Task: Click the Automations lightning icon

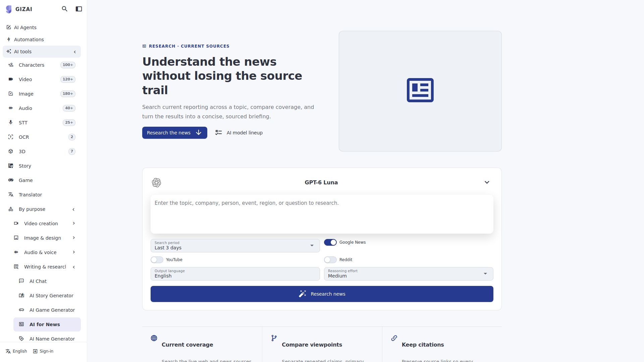Action: pyautogui.click(x=9, y=40)
